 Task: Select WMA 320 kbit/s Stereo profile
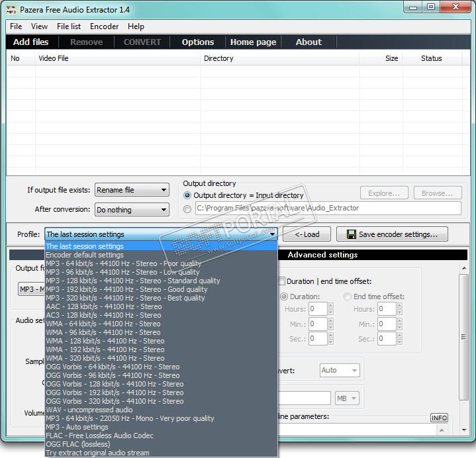tap(161, 358)
